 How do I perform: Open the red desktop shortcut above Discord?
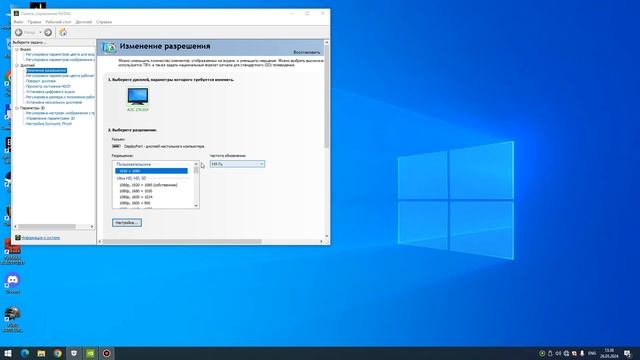pos(13,251)
